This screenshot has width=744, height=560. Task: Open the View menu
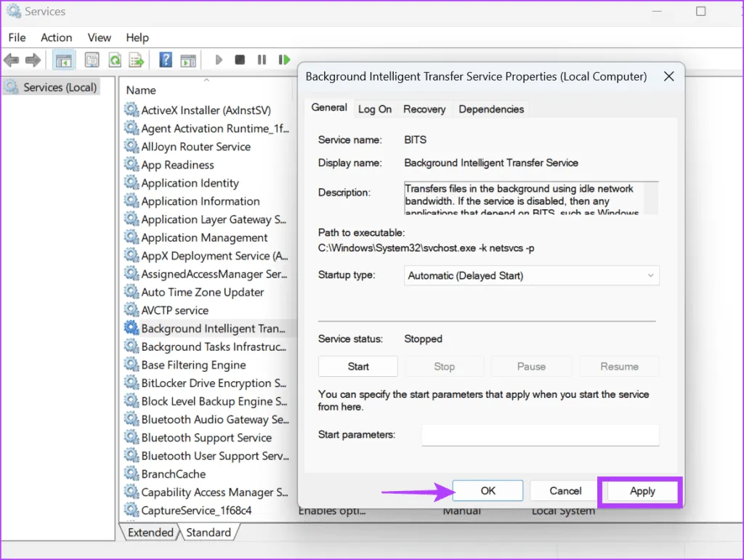click(99, 38)
